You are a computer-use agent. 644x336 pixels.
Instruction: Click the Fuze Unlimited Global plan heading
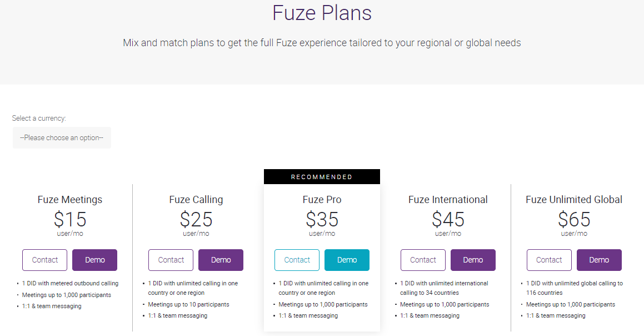coord(574,200)
